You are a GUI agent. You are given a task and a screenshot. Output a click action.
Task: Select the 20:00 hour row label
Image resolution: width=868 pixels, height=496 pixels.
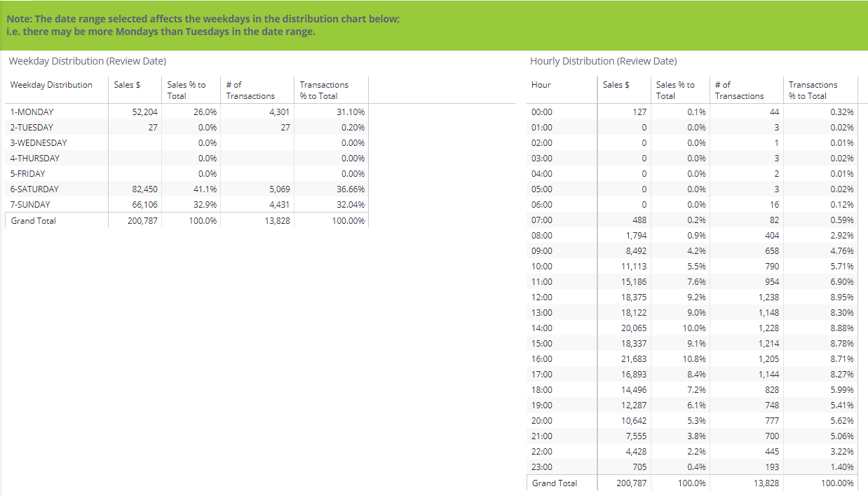(x=542, y=421)
